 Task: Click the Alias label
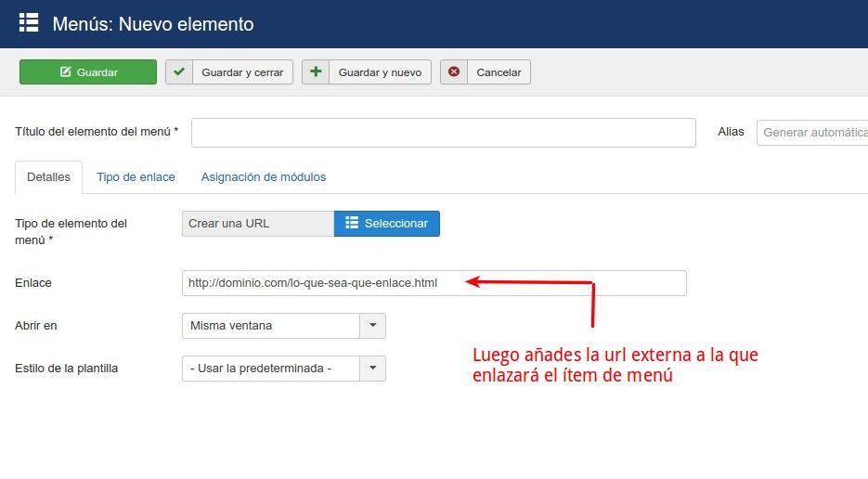[731, 132]
